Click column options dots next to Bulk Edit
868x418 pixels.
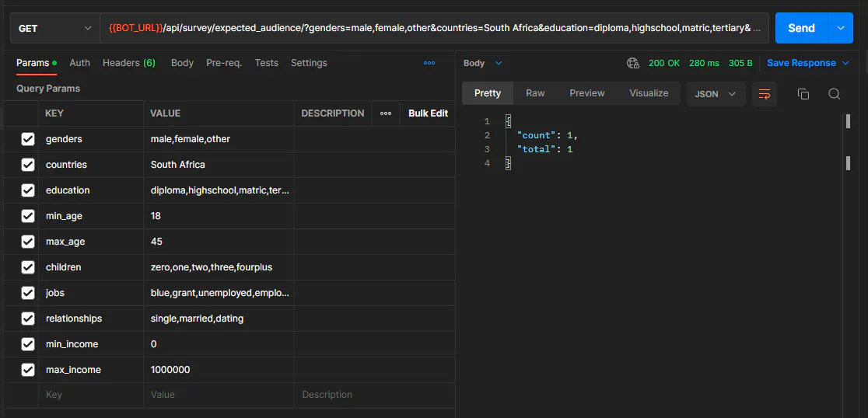pos(386,113)
